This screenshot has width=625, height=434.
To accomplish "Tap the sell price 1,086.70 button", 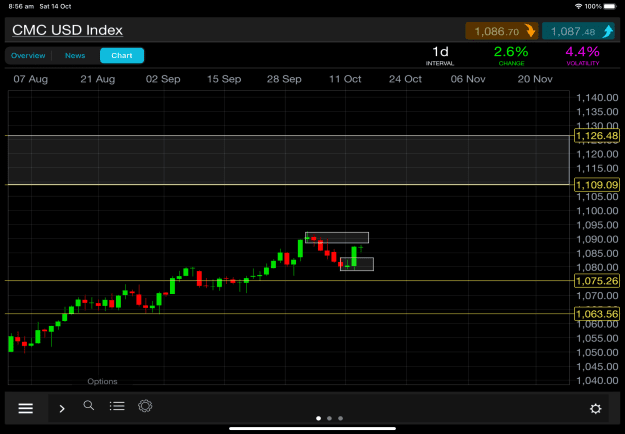I will (502, 31).
